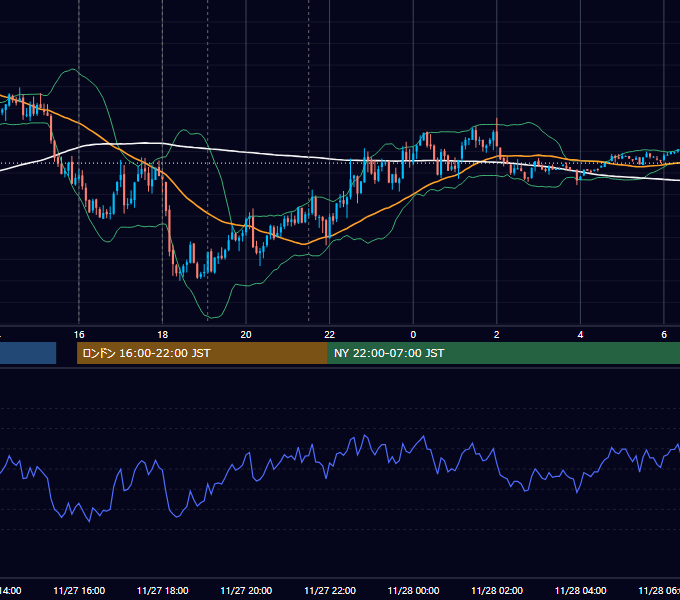Click the 11/28 04:00 date label
680x600 pixels.
point(581,591)
